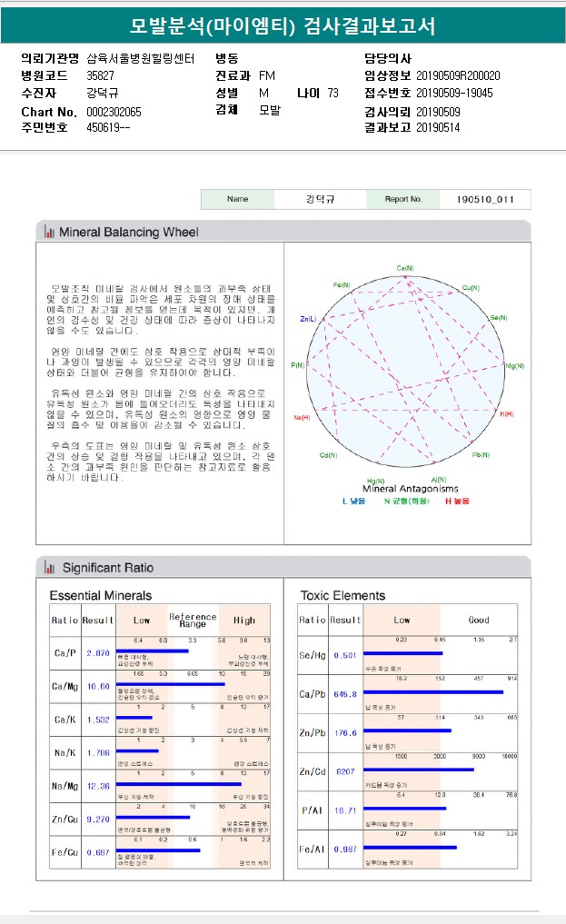Image resolution: width=566 pixels, height=924 pixels.
Task: Select Ca/Mg result 10.60
Action: coord(98,687)
